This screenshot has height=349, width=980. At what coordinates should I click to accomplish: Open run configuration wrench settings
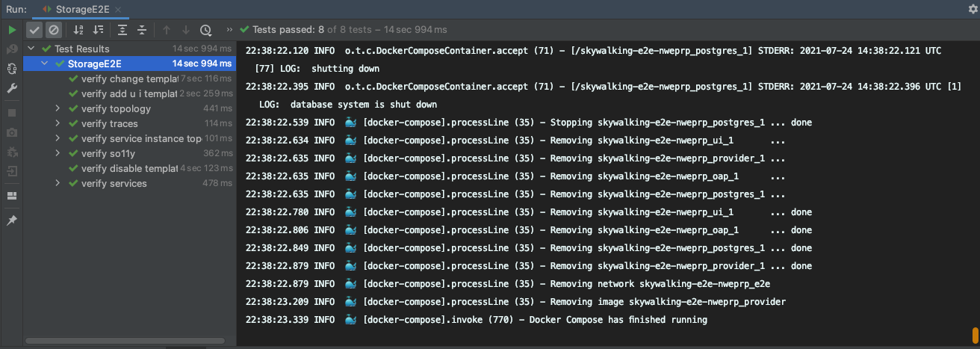(12, 88)
